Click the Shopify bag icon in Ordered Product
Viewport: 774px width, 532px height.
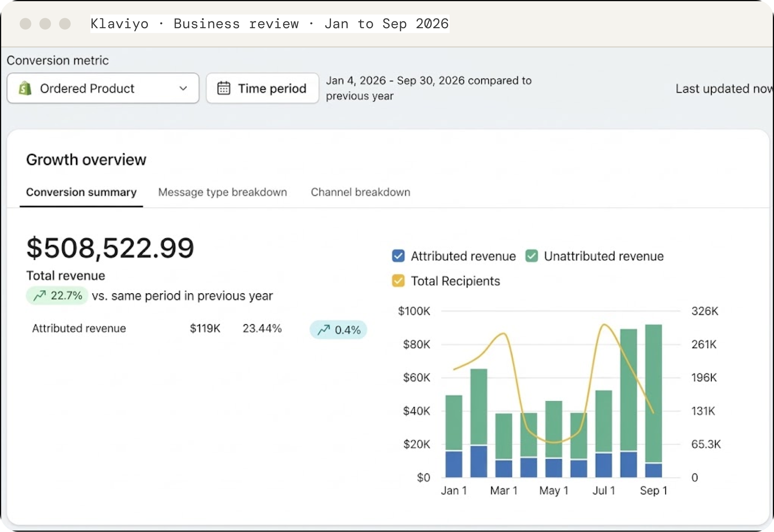pos(25,88)
